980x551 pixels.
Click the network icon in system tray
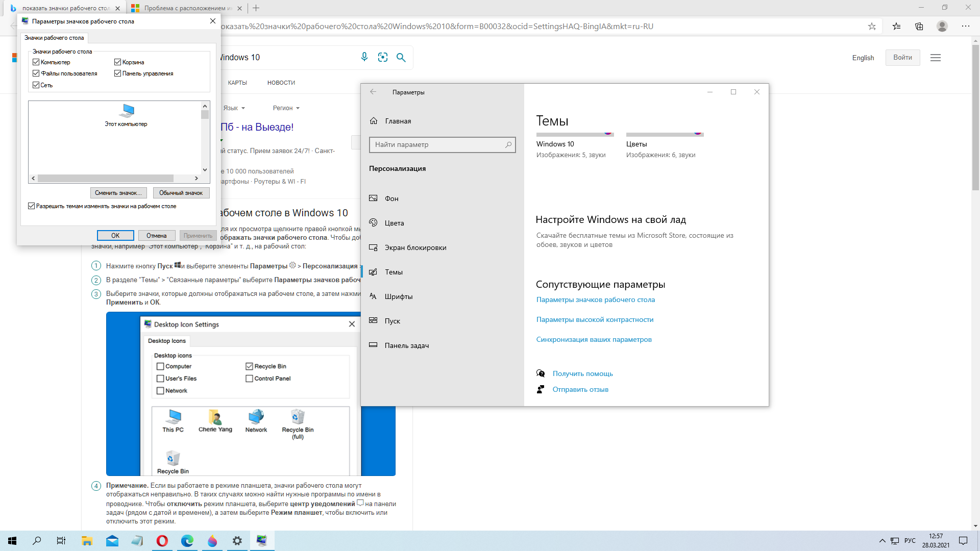[x=895, y=541]
